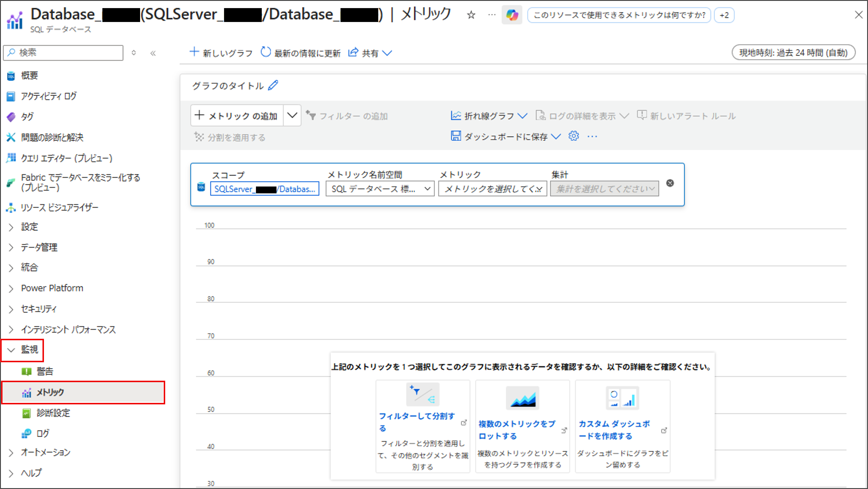The image size is (868, 489).
Task: Expand the セキュリティ sidebar section
Action: [38, 309]
